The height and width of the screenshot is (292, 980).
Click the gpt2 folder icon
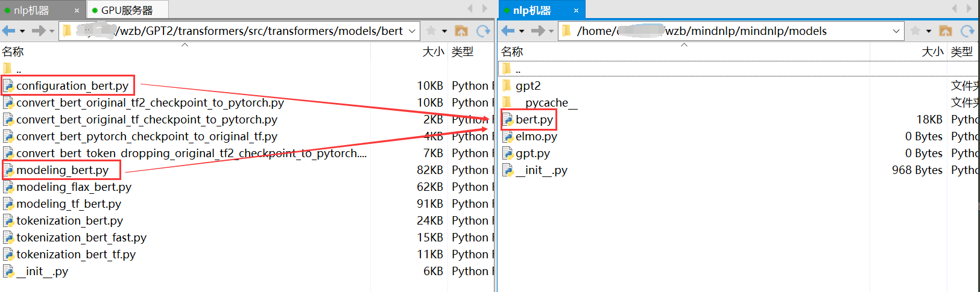click(507, 85)
